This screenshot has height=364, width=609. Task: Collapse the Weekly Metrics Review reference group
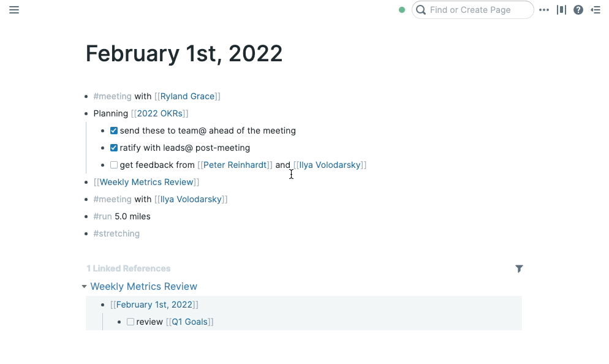pyautogui.click(x=85, y=286)
